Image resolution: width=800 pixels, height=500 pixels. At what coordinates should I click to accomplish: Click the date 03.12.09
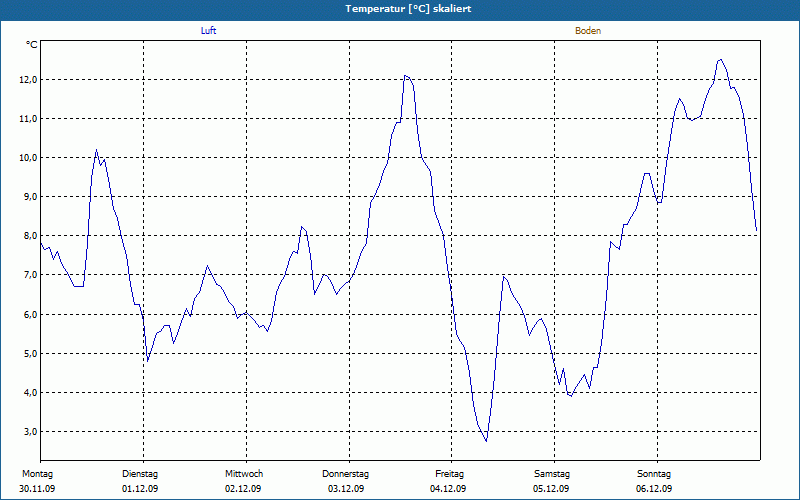[346, 489]
